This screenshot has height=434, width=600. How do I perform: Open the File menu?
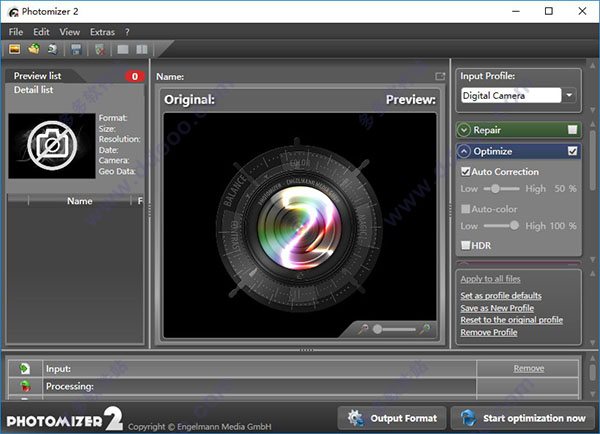(16, 32)
